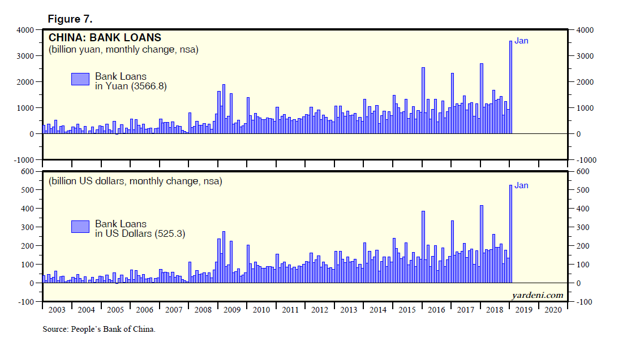
Task: Click the billion US dollars, monthly change subtitle
Action: [135, 181]
